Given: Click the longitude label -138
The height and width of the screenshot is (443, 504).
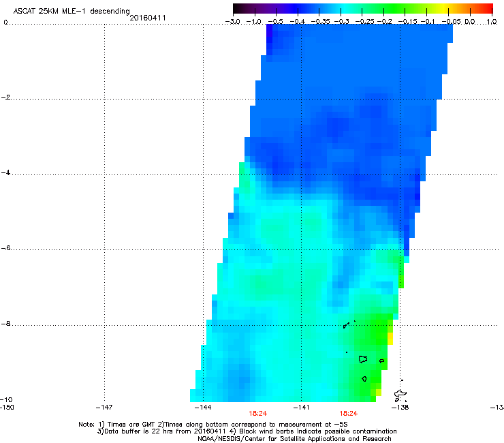Looking at the screenshot, I should coord(400,408).
